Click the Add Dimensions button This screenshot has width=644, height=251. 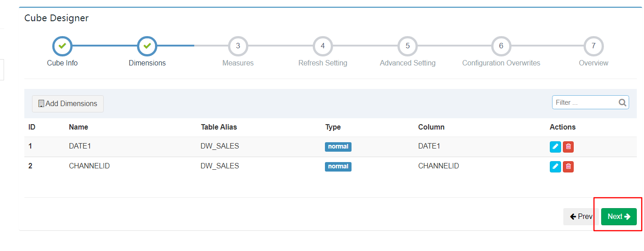pos(68,104)
